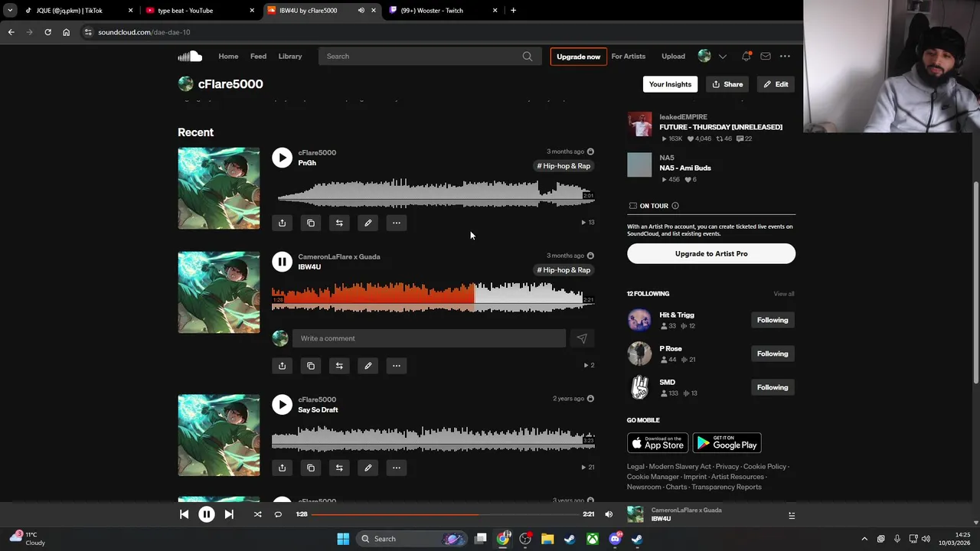Pause playback in the bottom player bar
The width and height of the screenshot is (980, 551).
tap(207, 514)
